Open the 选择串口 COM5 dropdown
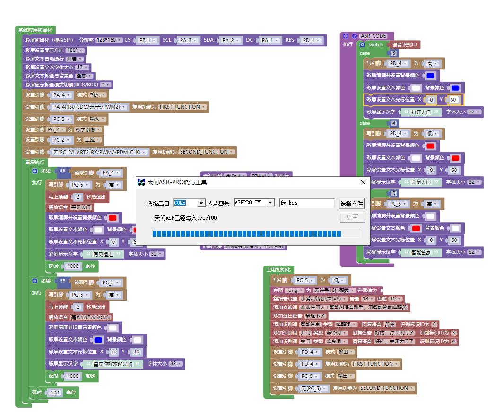504x420 pixels. click(201, 203)
